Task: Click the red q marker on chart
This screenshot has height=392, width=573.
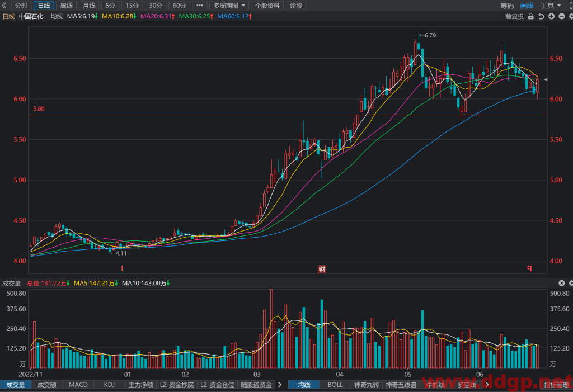Action: [529, 268]
